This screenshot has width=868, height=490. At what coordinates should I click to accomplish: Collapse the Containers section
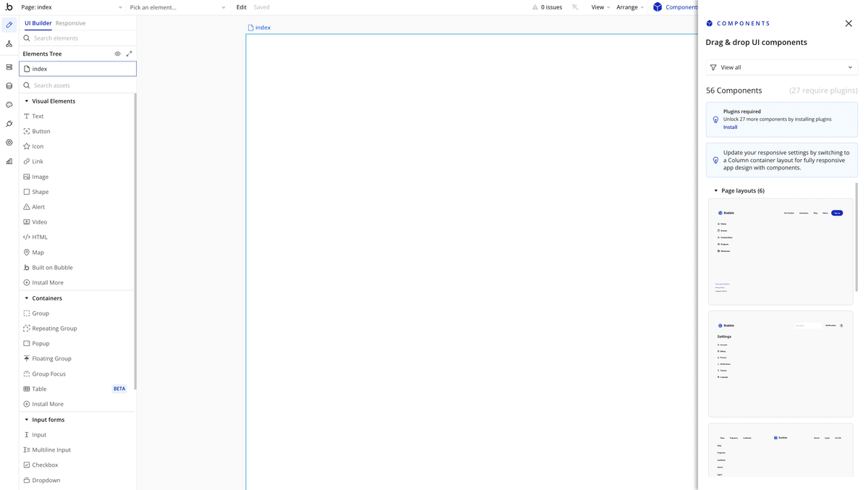(x=27, y=298)
